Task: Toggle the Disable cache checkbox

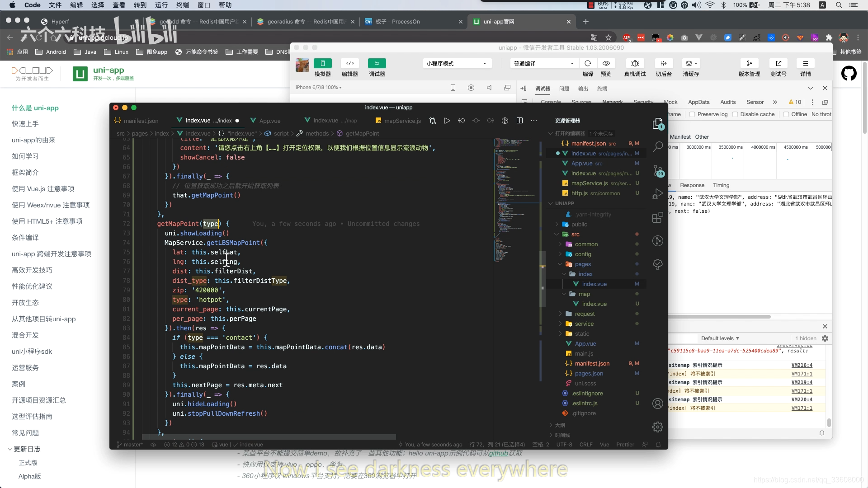Action: 735,114
